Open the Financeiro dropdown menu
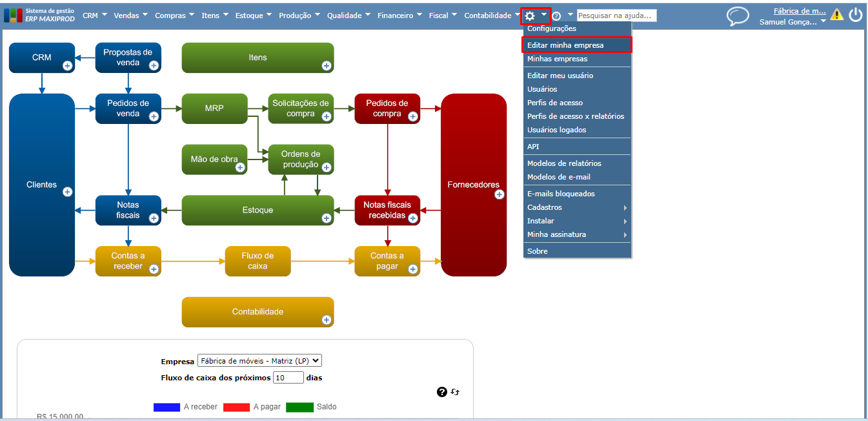The width and height of the screenshot is (868, 421). pyautogui.click(x=400, y=15)
